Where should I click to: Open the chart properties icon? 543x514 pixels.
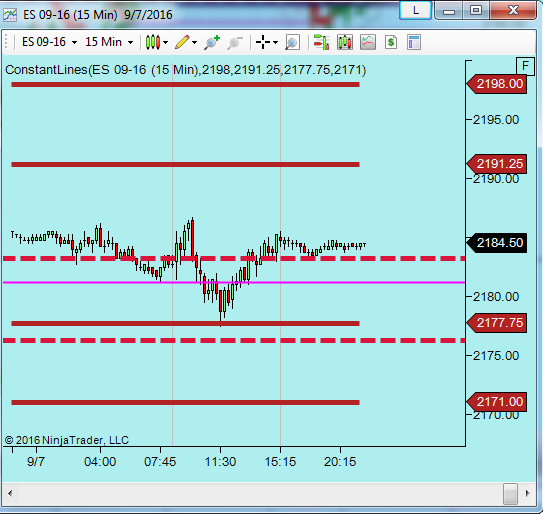[x=414, y=42]
